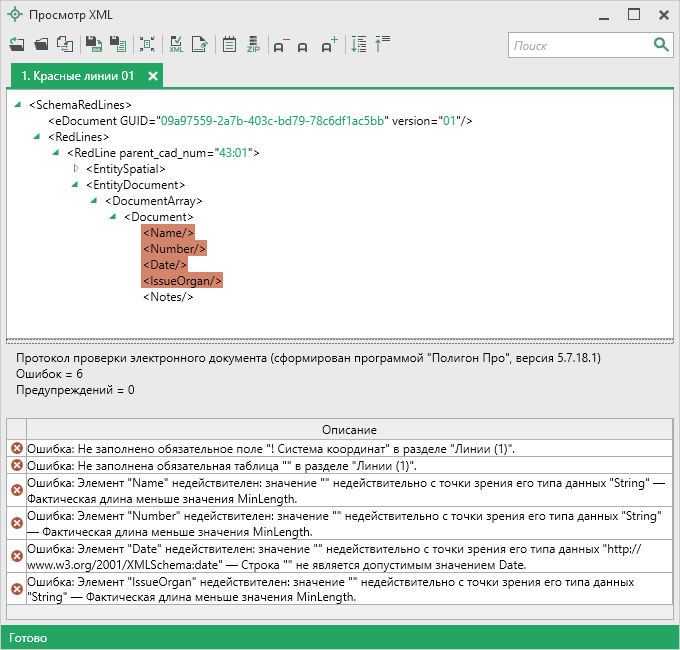Screen dimensions: 680x650
Task: Increase font size with A plus icon
Action: pyautogui.click(x=328, y=45)
